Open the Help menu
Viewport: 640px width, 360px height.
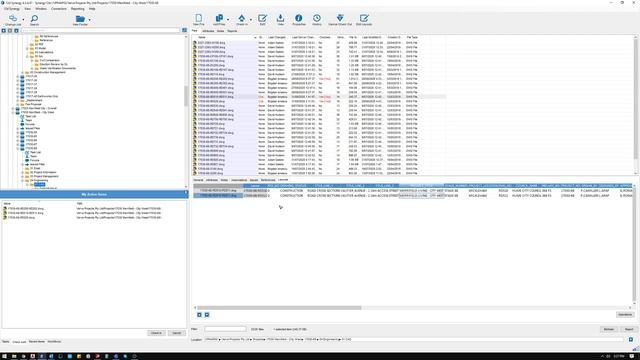coord(92,9)
